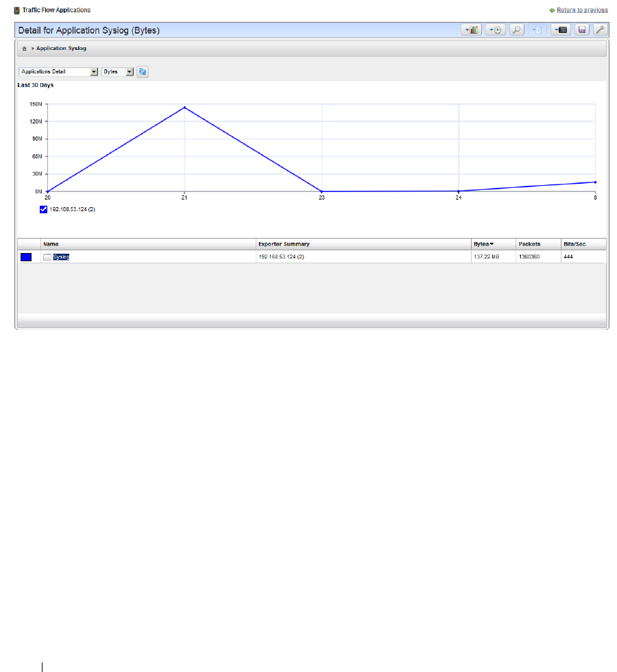This screenshot has height=672, width=617.
Task: Click the Last 30 Days label
Action: (x=36, y=85)
